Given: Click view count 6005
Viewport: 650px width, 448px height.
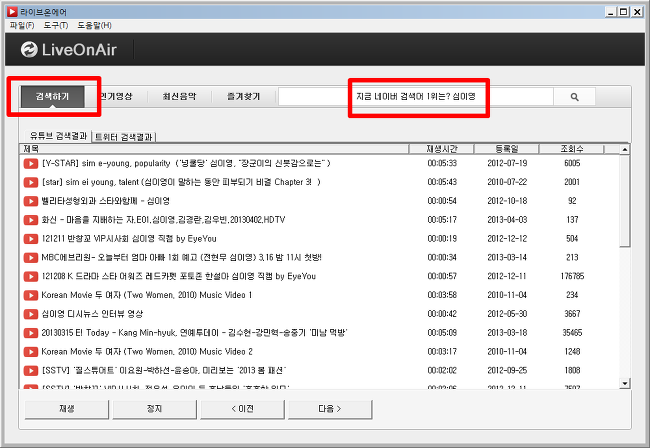Looking at the screenshot, I should click(x=572, y=164).
